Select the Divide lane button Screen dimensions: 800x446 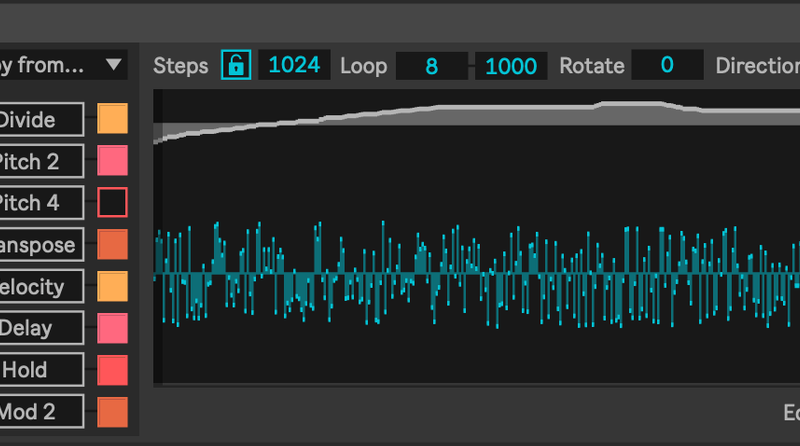[x=40, y=120]
